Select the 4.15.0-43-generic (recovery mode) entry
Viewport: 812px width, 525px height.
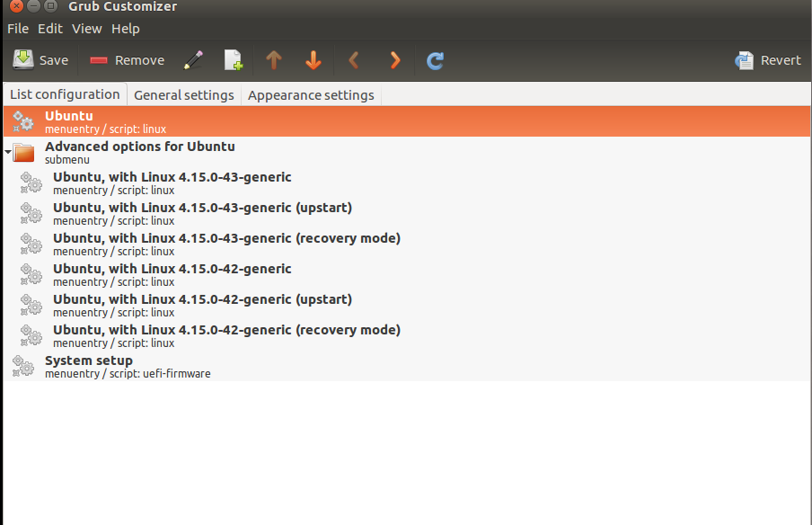click(407, 245)
